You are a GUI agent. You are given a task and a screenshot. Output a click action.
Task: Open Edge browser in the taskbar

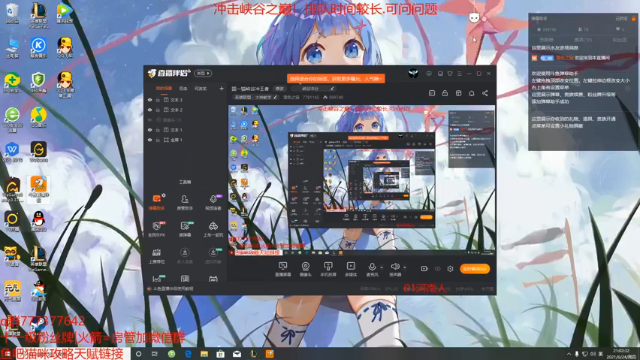tap(188, 354)
